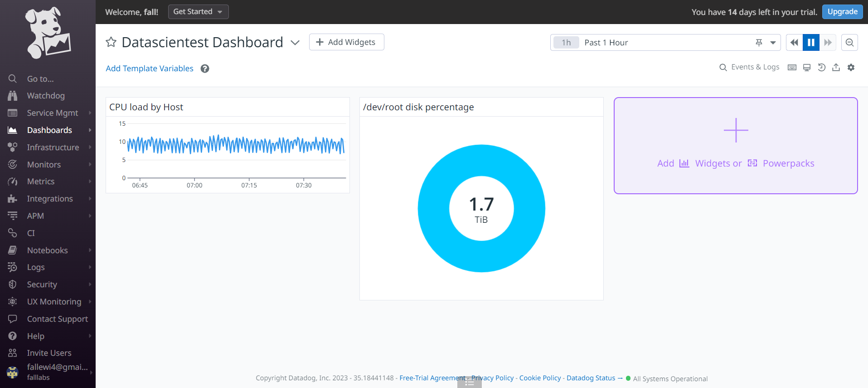
Task: Click the export/share upload icon
Action: 836,67
